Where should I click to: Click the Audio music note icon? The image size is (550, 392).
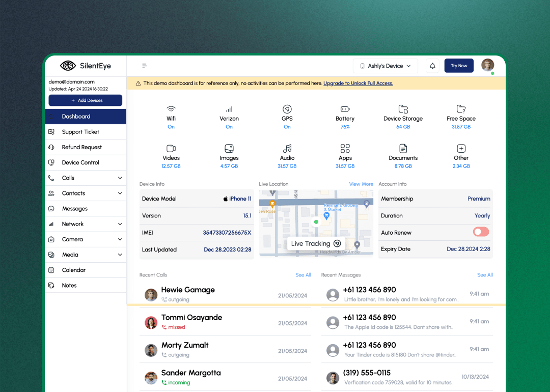coord(287,148)
